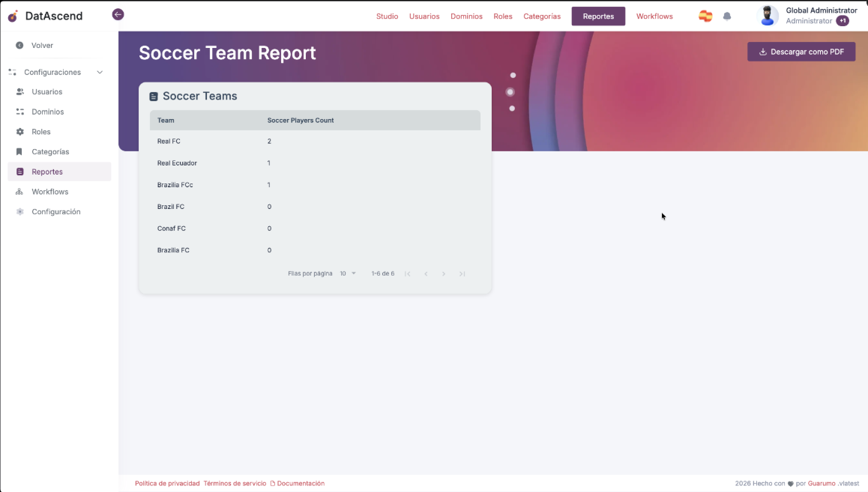Click the DatAscend logo icon
868x492 pixels.
(13, 16)
